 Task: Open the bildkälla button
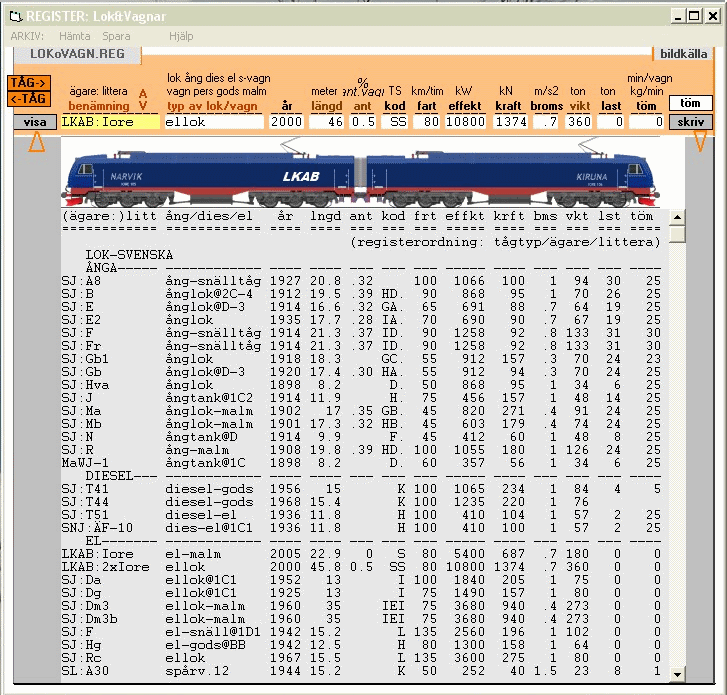(x=685, y=55)
